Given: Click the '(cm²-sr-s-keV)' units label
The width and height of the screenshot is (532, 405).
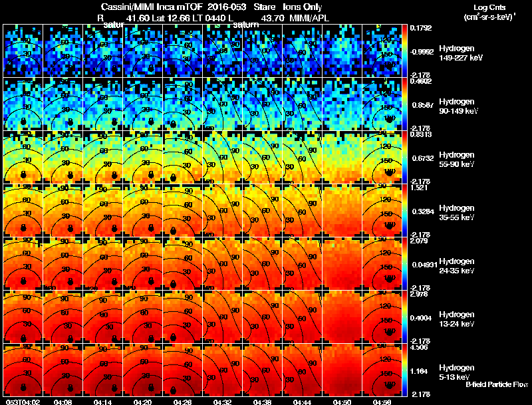Looking at the screenshot, I should click(x=489, y=17).
